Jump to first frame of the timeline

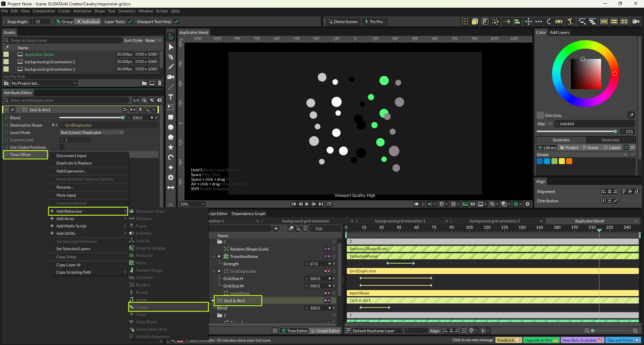293,204
